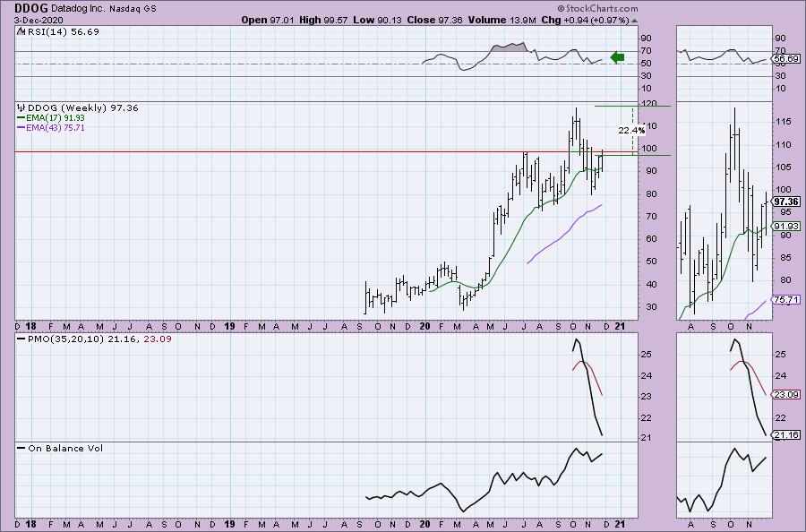This screenshot has height=532, width=806.
Task: Click the green EMA(17) legend line
Action: click(21, 117)
